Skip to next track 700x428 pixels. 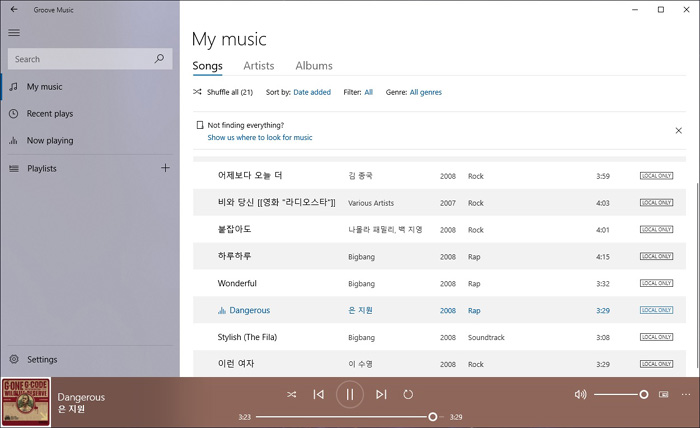pyautogui.click(x=381, y=394)
